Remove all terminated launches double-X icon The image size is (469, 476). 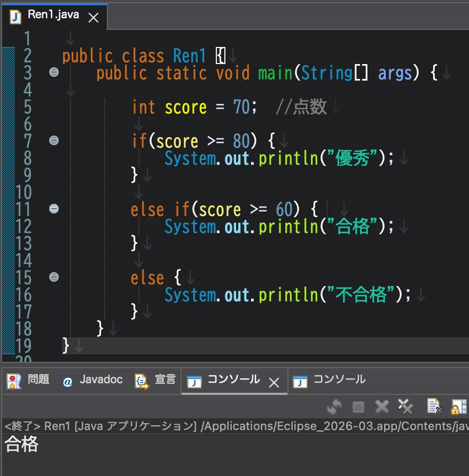(405, 407)
